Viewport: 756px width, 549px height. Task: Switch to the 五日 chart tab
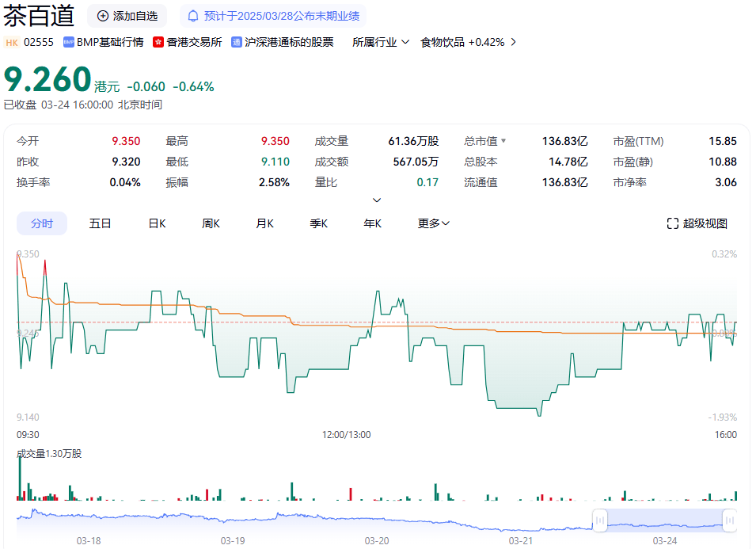point(101,223)
